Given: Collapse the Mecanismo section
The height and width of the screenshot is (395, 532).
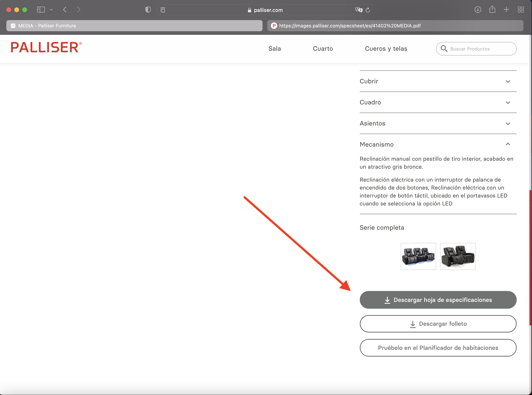Looking at the screenshot, I should (438, 144).
